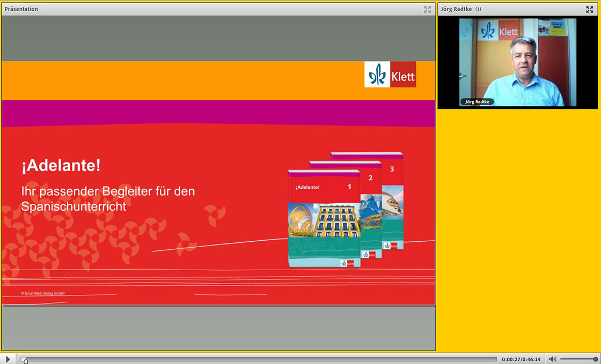The image size is (601, 364).
Task: Click the ¡Adelante! slide heading
Action: (x=61, y=166)
